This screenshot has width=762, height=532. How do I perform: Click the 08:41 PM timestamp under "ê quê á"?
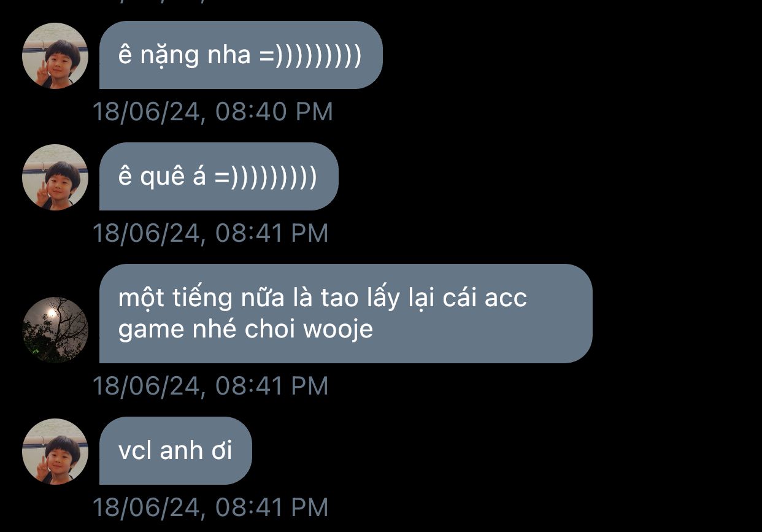click(210, 234)
